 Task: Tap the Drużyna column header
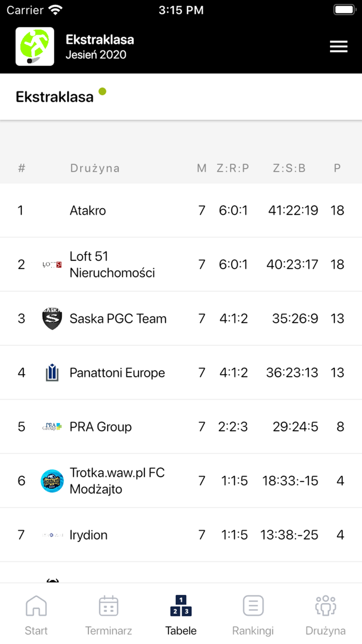pos(95,168)
